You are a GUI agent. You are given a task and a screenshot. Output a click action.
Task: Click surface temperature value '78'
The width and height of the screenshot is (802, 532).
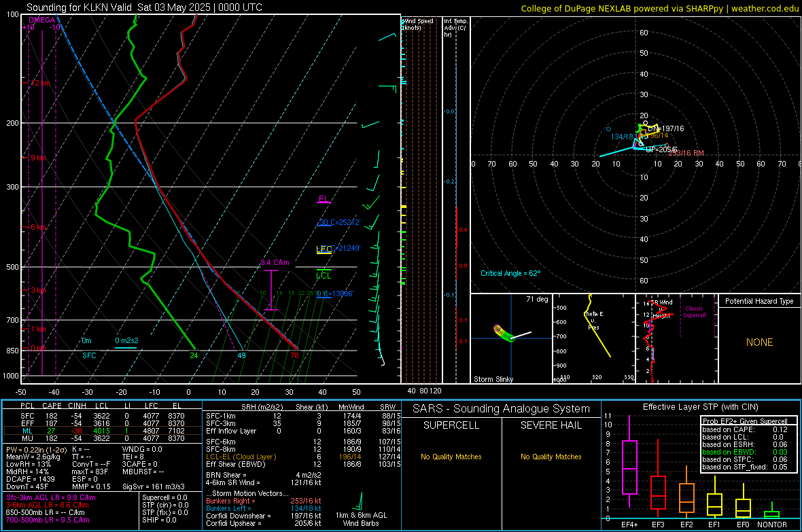coord(294,355)
